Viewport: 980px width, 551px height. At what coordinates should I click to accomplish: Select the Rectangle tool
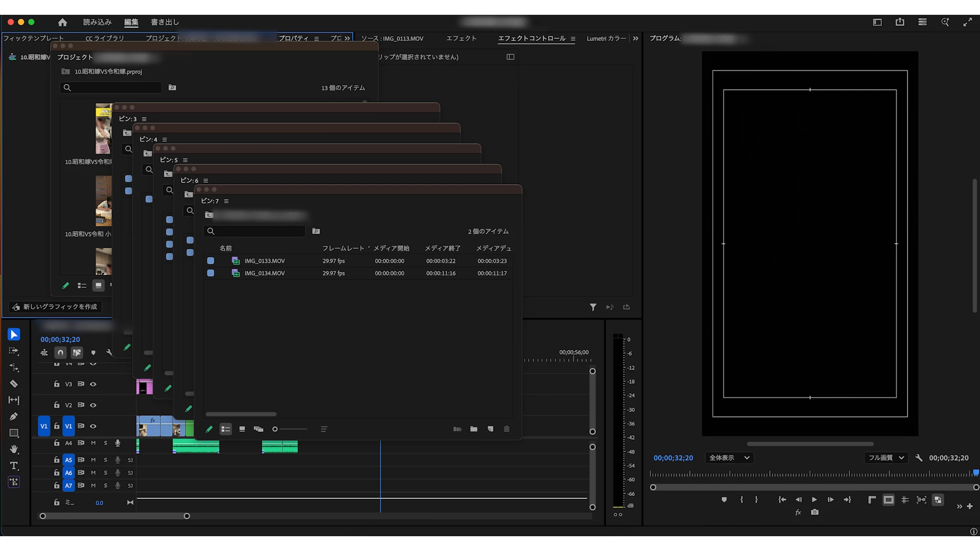coord(14,433)
